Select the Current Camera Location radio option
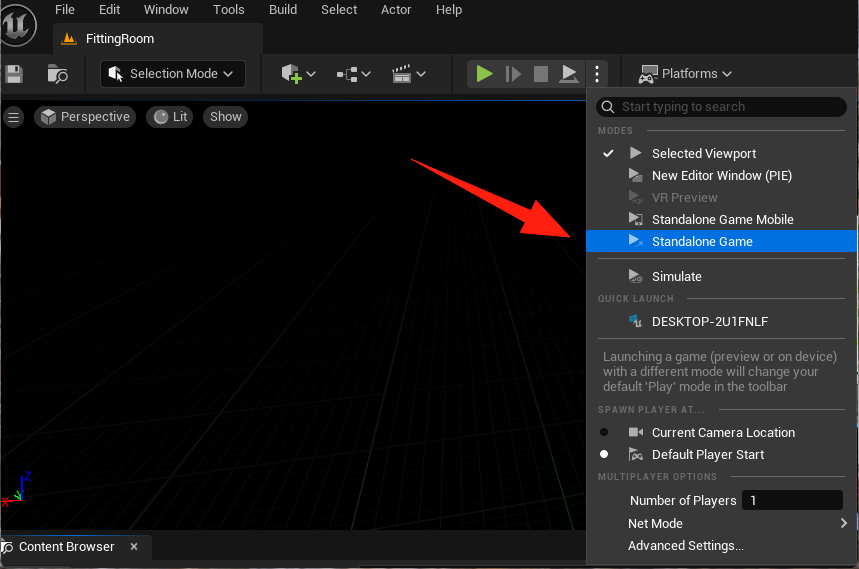Viewport: 859px width, 569px height. coord(721,432)
